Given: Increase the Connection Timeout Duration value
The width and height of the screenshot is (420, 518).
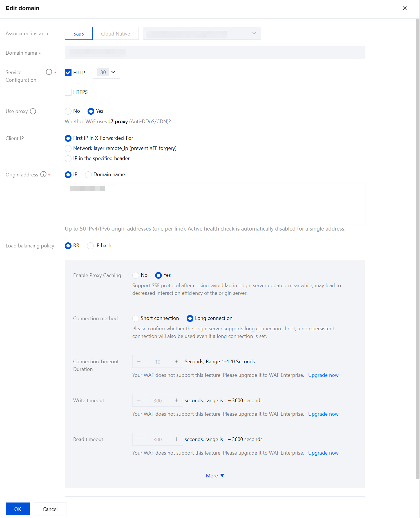Looking at the screenshot, I should coord(177,362).
